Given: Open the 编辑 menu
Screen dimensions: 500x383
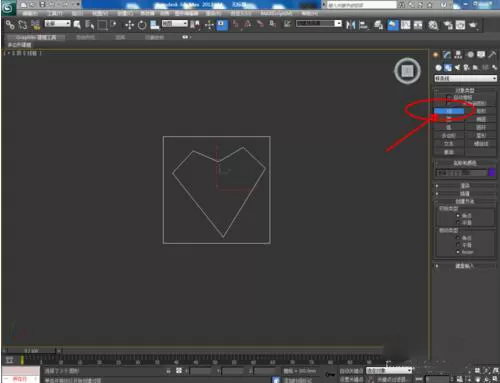Looking at the screenshot, I should pyautogui.click(x=30, y=13).
